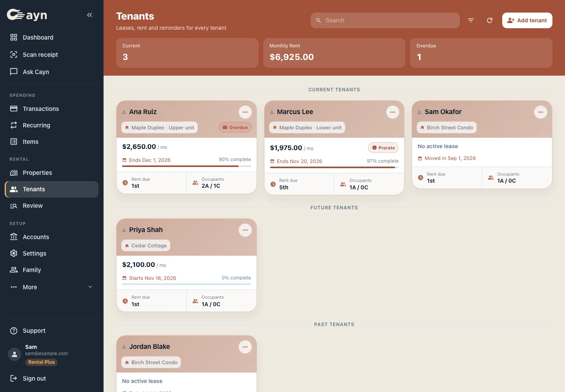Click the Current tenants summary card
Image resolution: width=565 pixels, height=392 pixels.
pyautogui.click(x=187, y=53)
